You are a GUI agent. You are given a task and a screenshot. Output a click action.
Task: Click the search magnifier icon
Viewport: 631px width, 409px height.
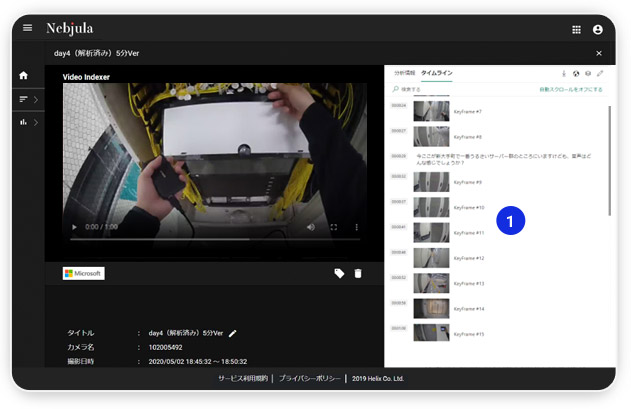tap(396, 89)
